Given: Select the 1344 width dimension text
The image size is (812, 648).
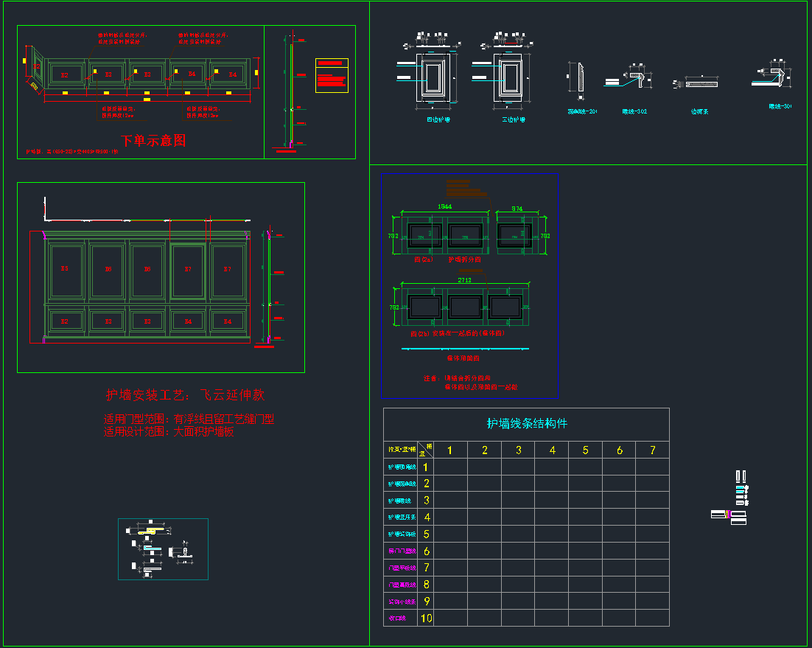Looking at the screenshot, I should [x=445, y=207].
